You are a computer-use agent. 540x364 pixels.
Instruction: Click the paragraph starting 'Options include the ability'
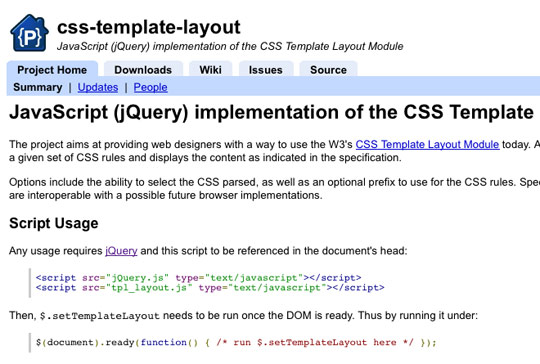coord(274,189)
